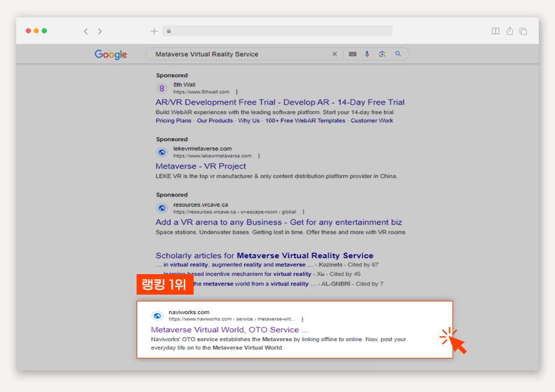
Task: Go forward with the browser forward arrow
Action: 100,31
